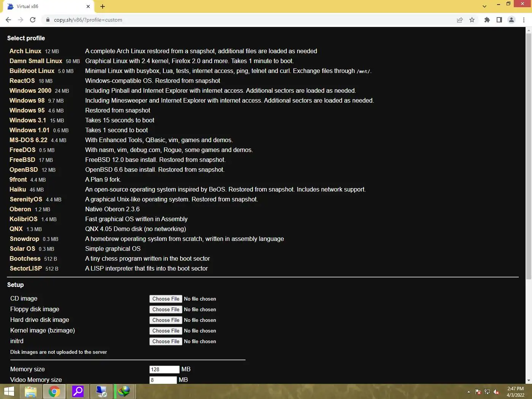532x399 pixels.
Task: Open the Windows Start menu
Action: 9,391
